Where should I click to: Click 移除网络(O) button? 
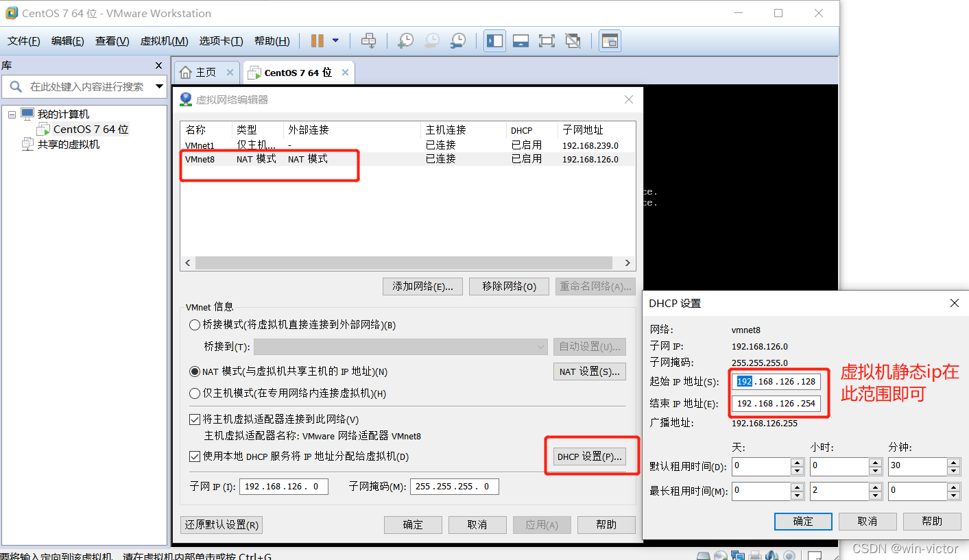509,287
